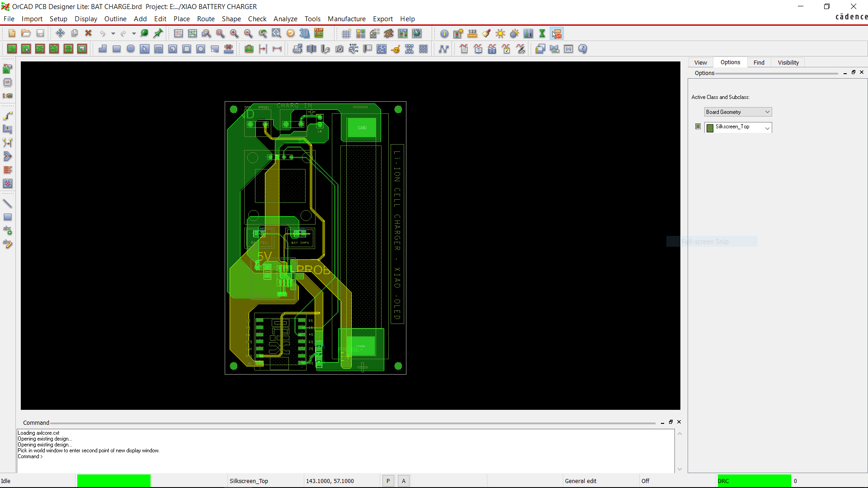Screen dimensions: 868x488
Task: Toggle the A button in status bar
Action: (404, 481)
